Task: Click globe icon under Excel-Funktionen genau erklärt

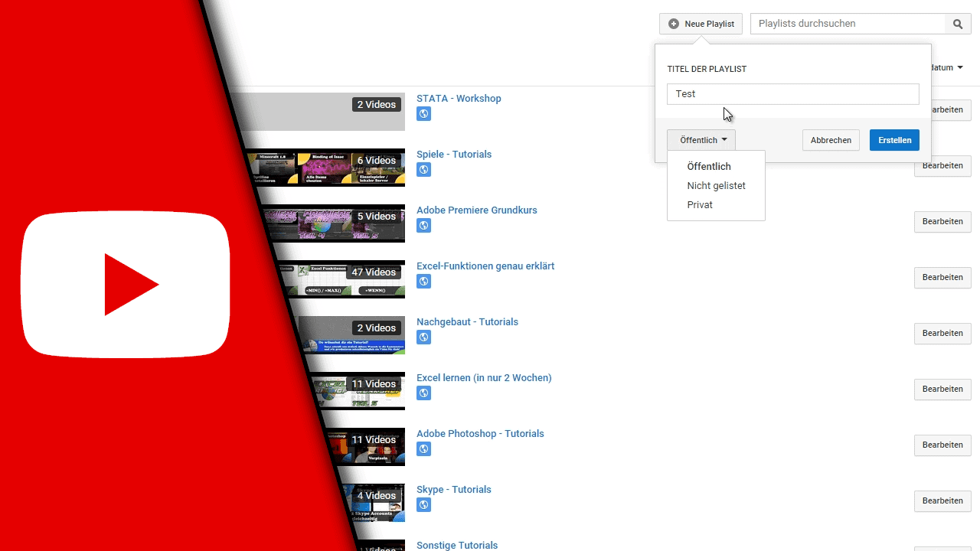Action: click(x=423, y=282)
